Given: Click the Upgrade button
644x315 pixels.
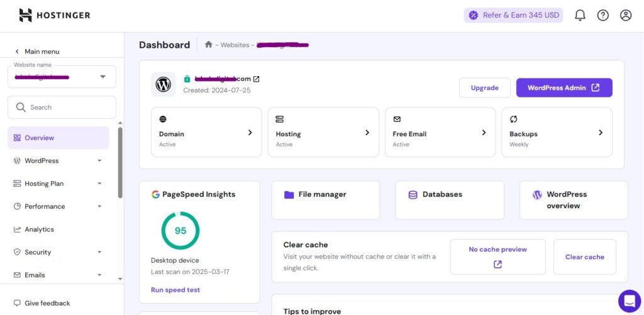Looking at the screenshot, I should point(485,88).
